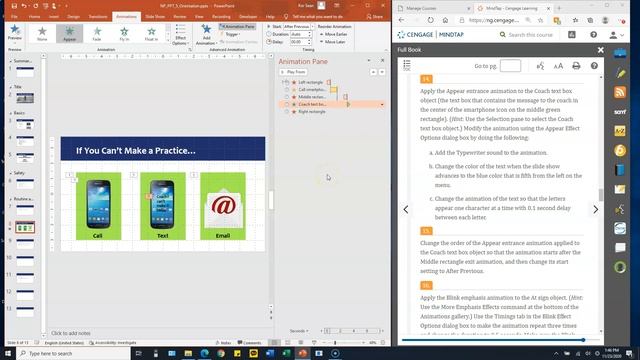640x360 pixels.
Task: Move animation up arrow in Animation Pane
Action: click(x=373, y=72)
